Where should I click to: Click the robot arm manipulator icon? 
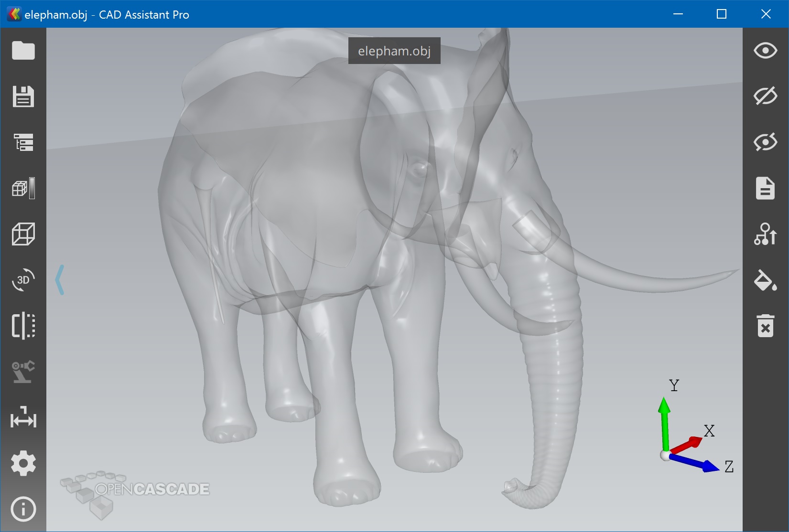23,372
